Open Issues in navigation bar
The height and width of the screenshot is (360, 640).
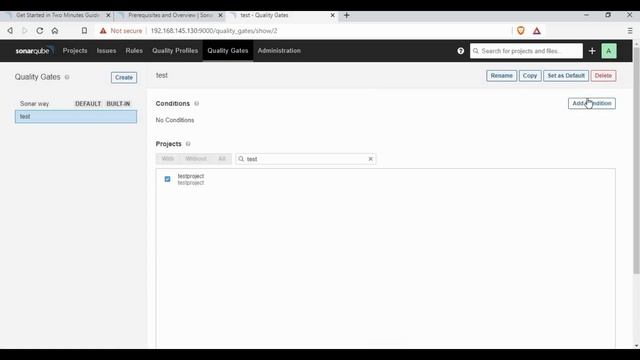pyautogui.click(x=106, y=51)
